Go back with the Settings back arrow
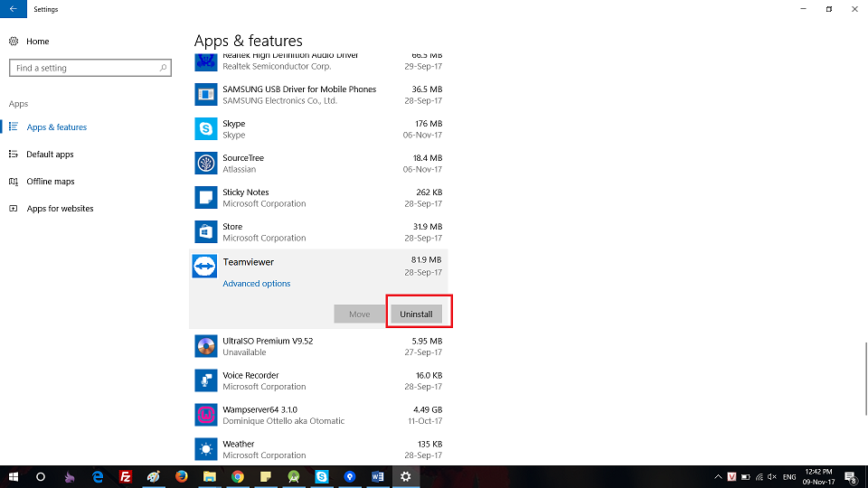868x488 pixels. (x=14, y=9)
